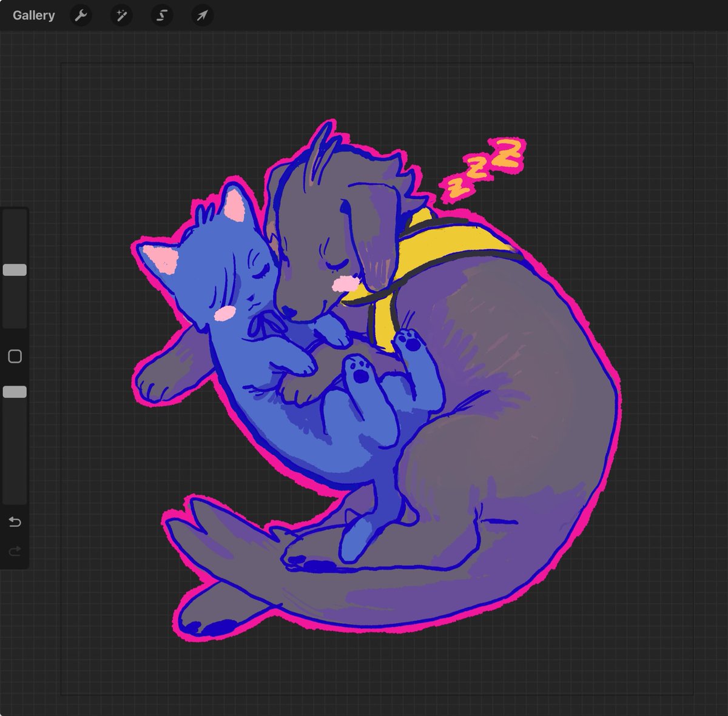Screen dimensions: 728x716
Task: Tap the Redo arrow on the sidebar
Action: point(14,551)
